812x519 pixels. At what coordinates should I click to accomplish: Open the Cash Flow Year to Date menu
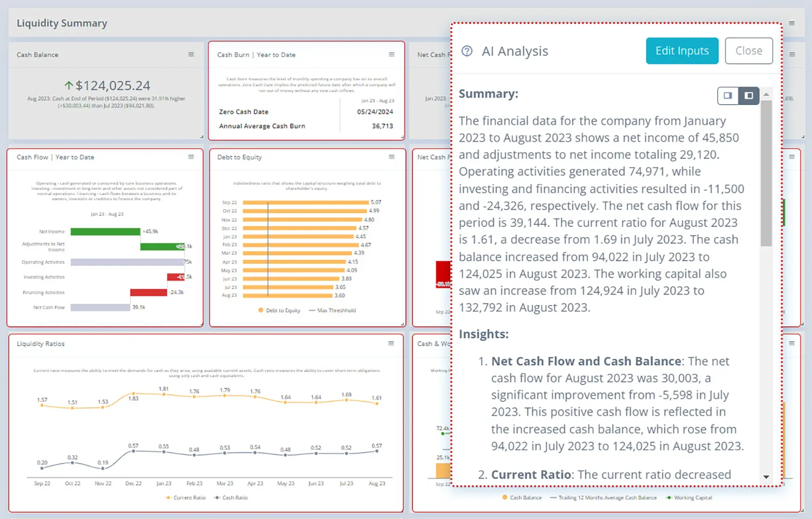tap(191, 157)
